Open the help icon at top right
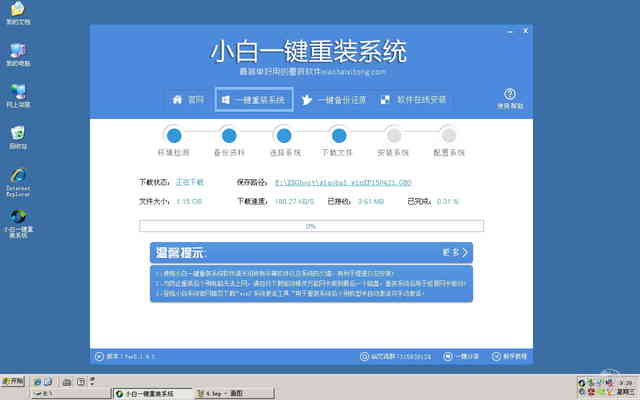 click(509, 94)
